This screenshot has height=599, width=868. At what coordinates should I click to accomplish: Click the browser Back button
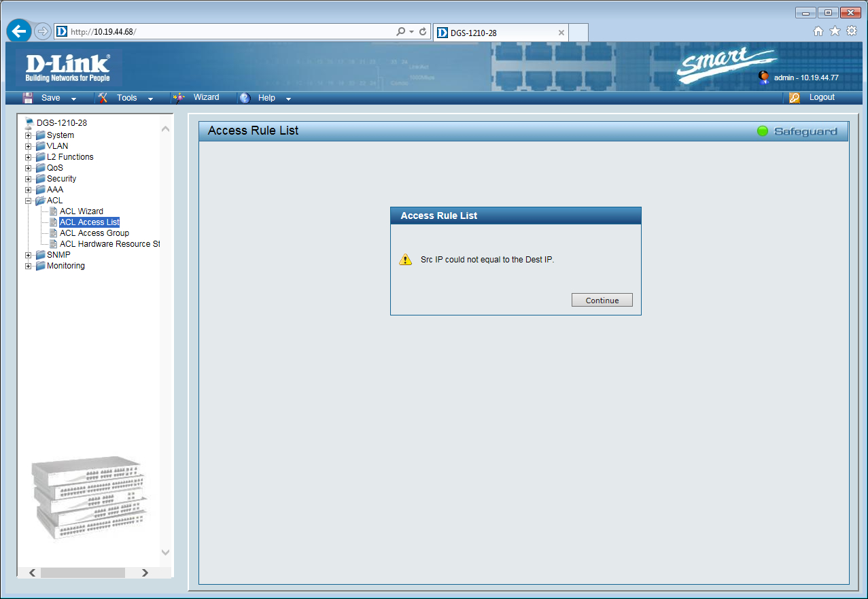pos(19,31)
